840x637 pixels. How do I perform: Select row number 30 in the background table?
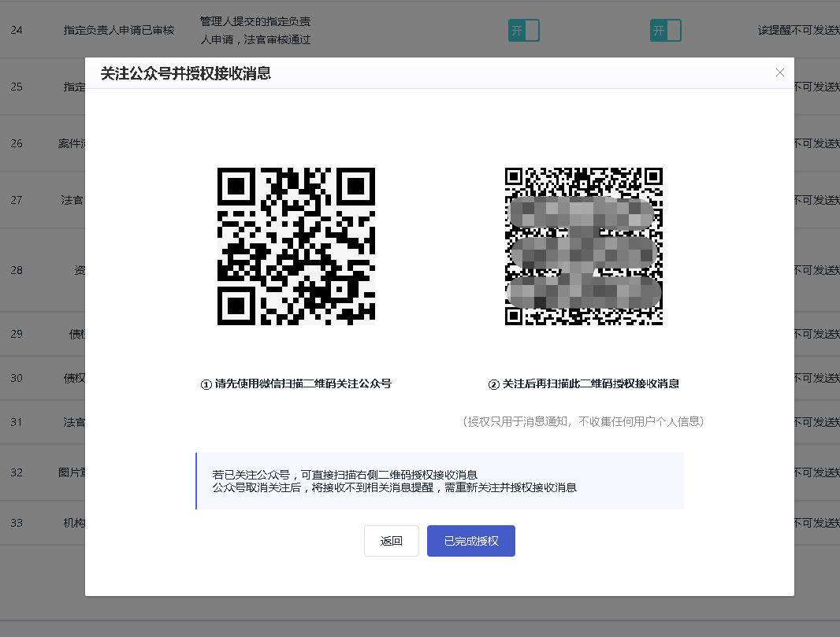pos(16,378)
